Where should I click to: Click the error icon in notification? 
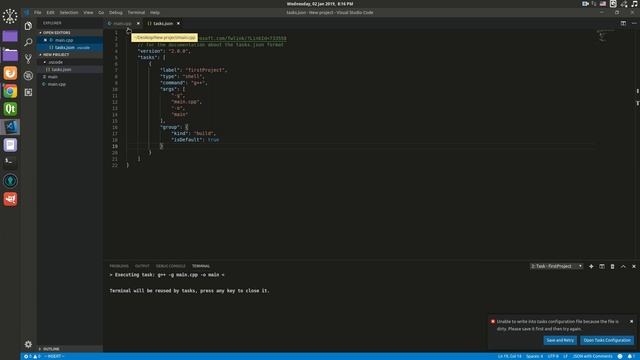click(493, 322)
